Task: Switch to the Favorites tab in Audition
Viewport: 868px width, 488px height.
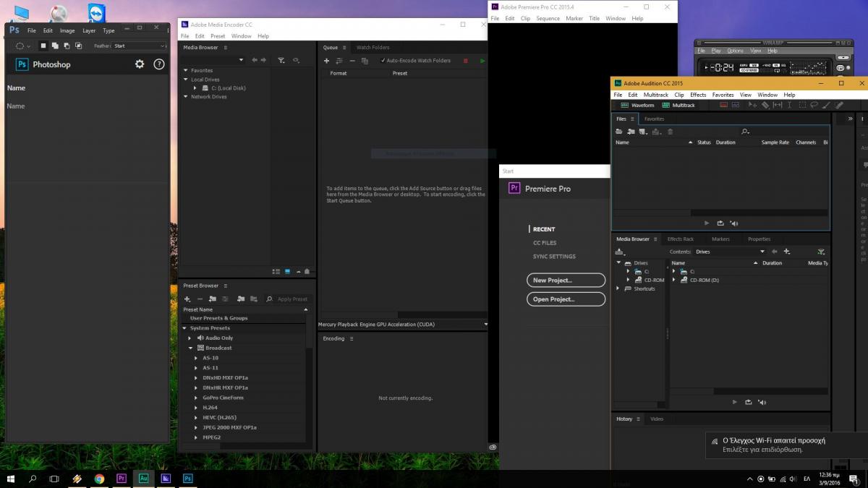Action: (655, 119)
